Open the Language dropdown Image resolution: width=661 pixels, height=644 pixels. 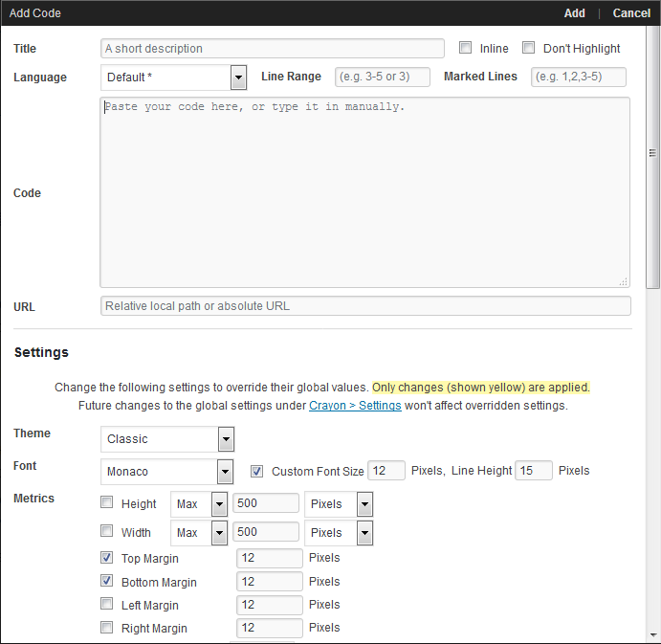point(174,78)
